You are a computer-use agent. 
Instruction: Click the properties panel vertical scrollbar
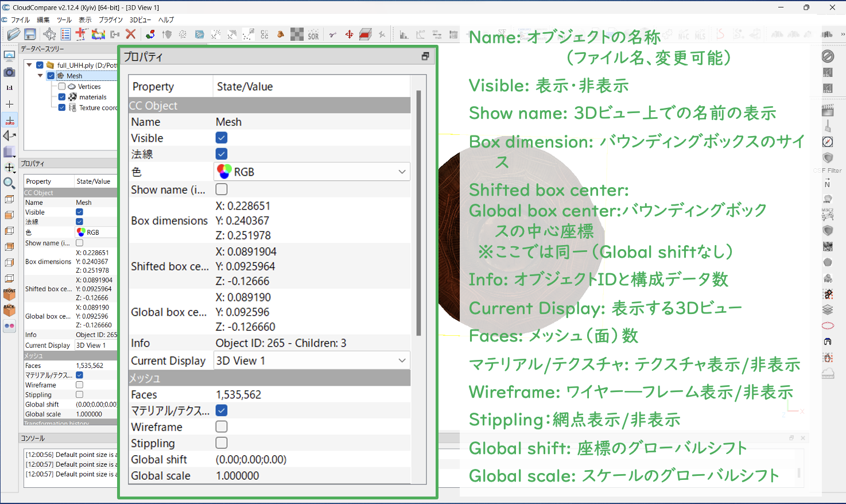(418, 212)
